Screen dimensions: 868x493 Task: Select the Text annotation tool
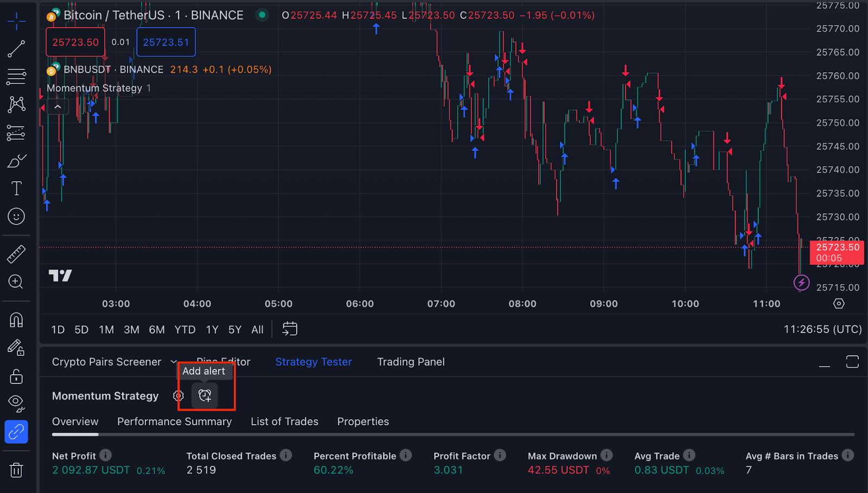[16, 188]
